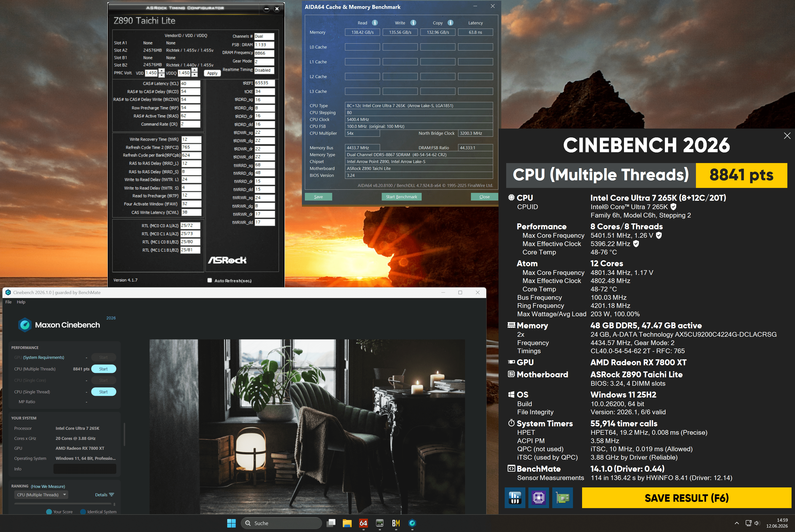Decrease the VDDQ voltage with down arrow
The image size is (795, 532).
tap(194, 75)
